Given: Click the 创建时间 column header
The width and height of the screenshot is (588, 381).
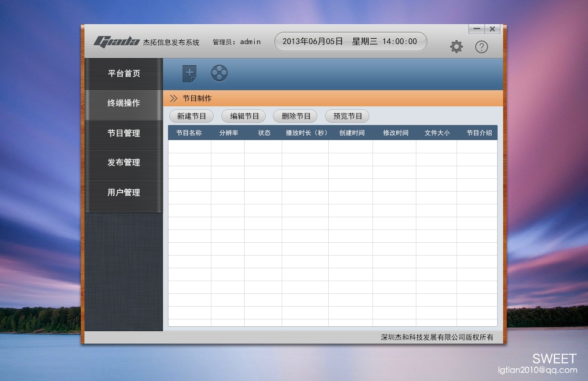Looking at the screenshot, I should click(352, 133).
